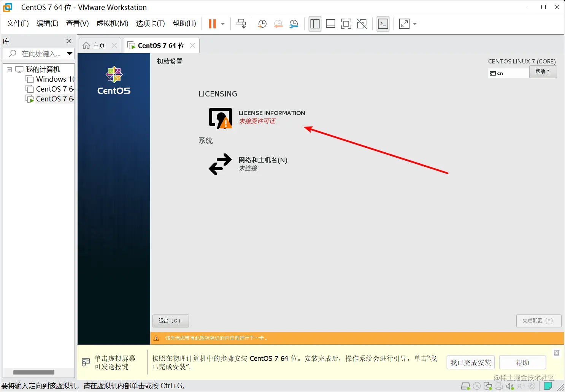Viewport: 565px width, 392px height.
Task: Open network and hostname icon
Action: click(220, 164)
